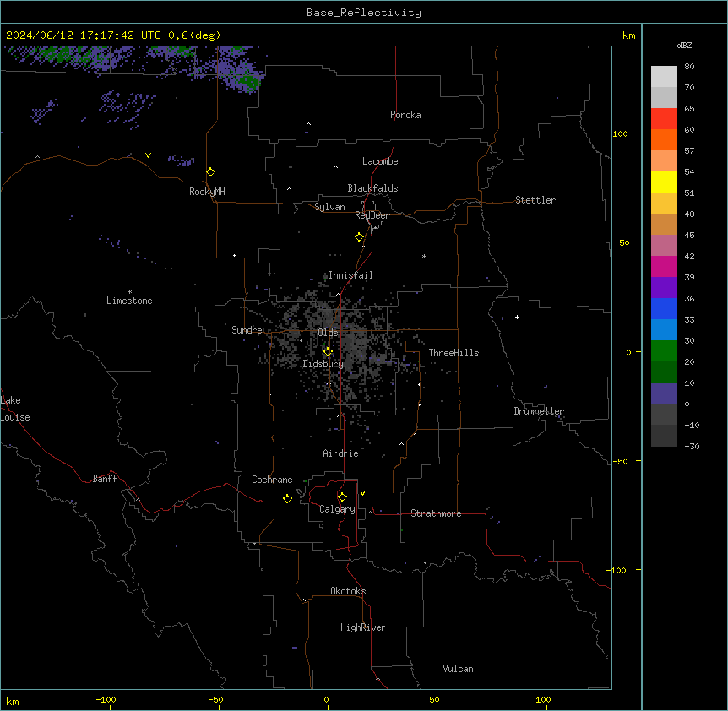The width and height of the screenshot is (728, 711).
Task: Pick the magenta 42 dBZ legend color
Action: (664, 266)
